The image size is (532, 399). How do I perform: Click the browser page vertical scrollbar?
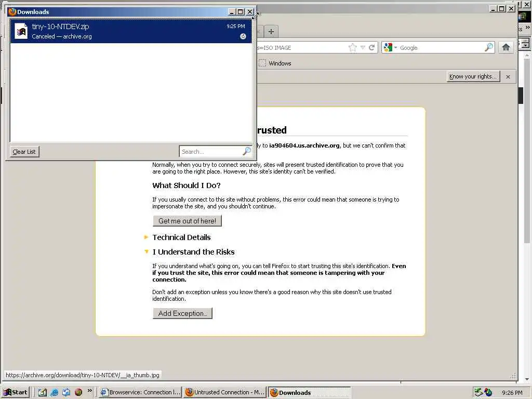tap(527, 151)
